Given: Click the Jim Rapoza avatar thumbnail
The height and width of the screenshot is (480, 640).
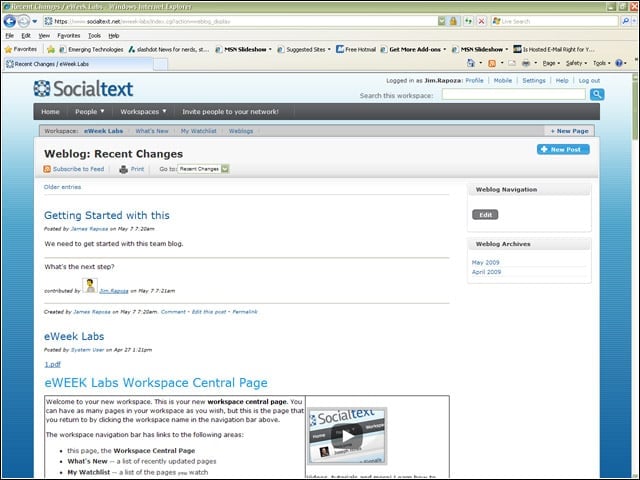Looking at the screenshot, I should click(90, 285).
